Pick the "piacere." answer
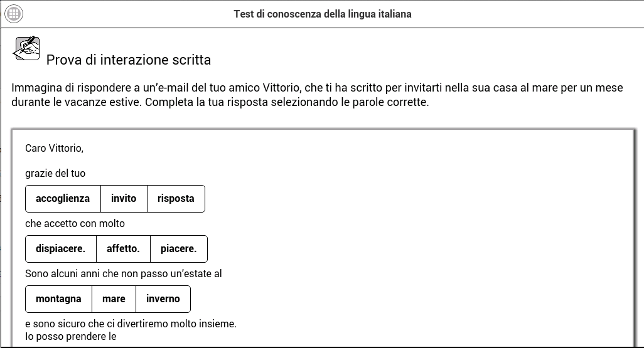The image size is (644, 348). coord(178,249)
